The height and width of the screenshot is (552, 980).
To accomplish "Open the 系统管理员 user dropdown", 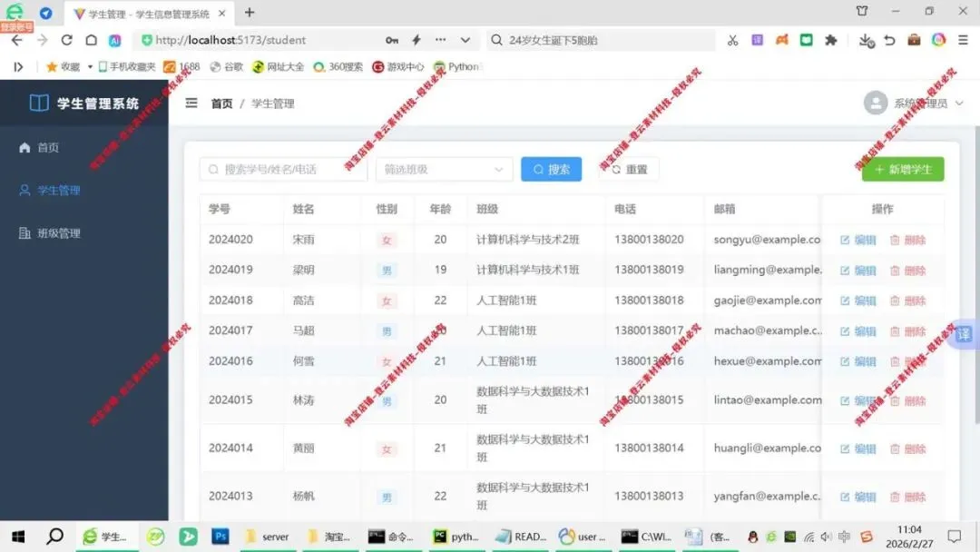I will tap(914, 103).
